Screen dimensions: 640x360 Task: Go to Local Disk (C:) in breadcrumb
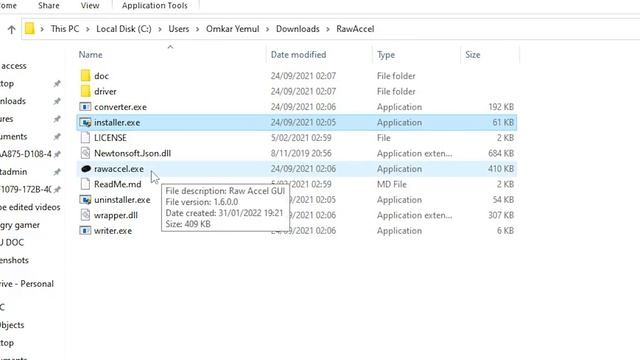(124, 29)
